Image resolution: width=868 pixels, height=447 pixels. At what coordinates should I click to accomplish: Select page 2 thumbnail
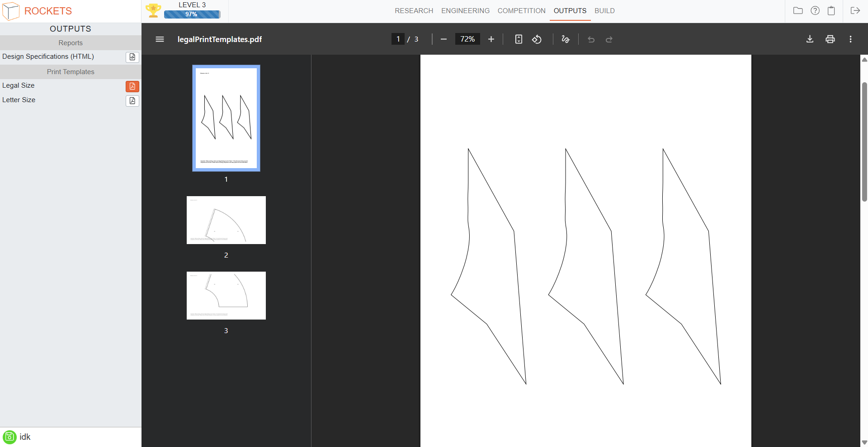226,220
